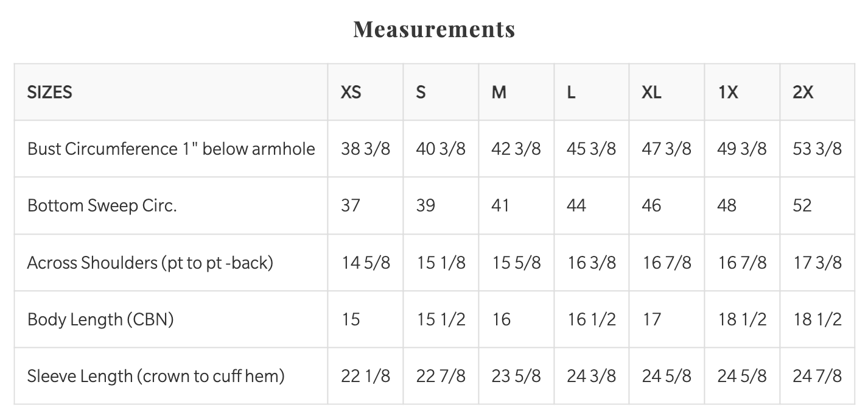Select the bottom sweep value 52

pyautogui.click(x=802, y=205)
